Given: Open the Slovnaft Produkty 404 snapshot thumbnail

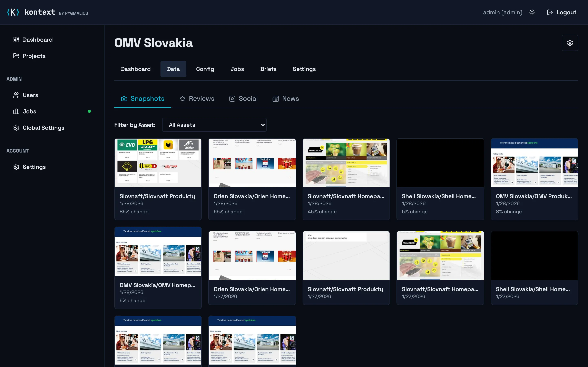Looking at the screenshot, I should (x=346, y=255).
